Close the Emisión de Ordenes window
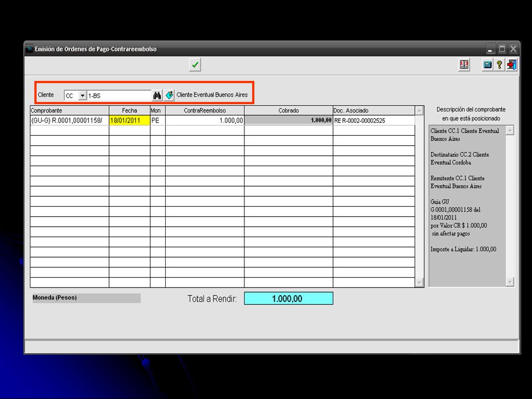 (x=513, y=49)
